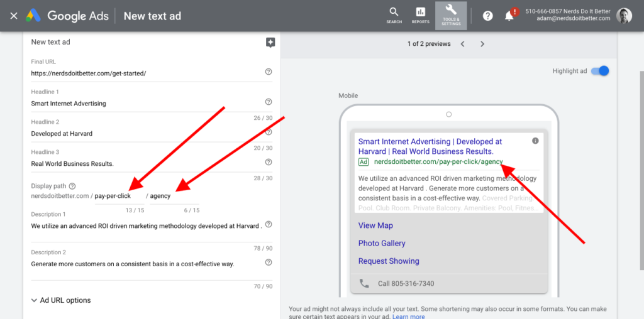
Task: Show help icon next to Display path
Action: pos(72,186)
